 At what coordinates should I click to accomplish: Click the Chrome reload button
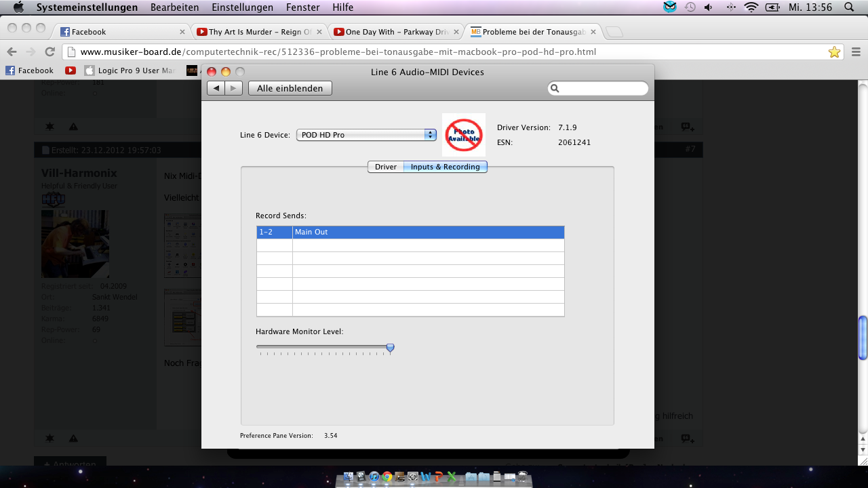tap(50, 52)
